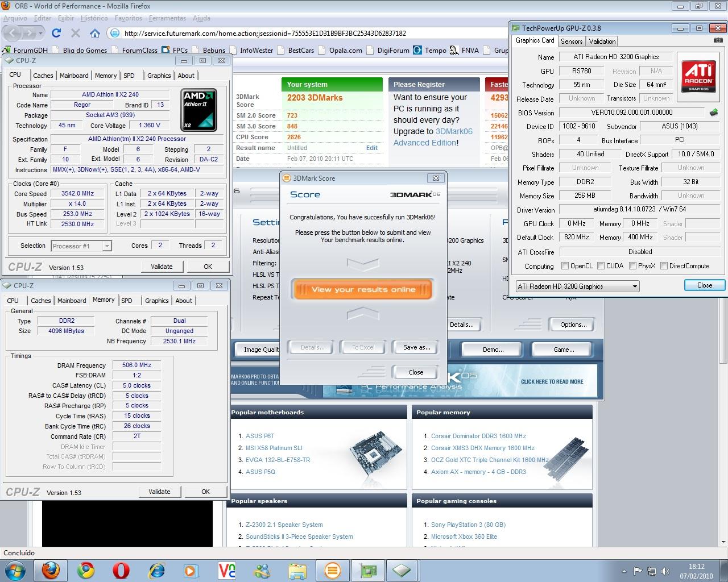Click the AMD Athlon II logo
The width and height of the screenshot is (728, 582).
(x=198, y=110)
